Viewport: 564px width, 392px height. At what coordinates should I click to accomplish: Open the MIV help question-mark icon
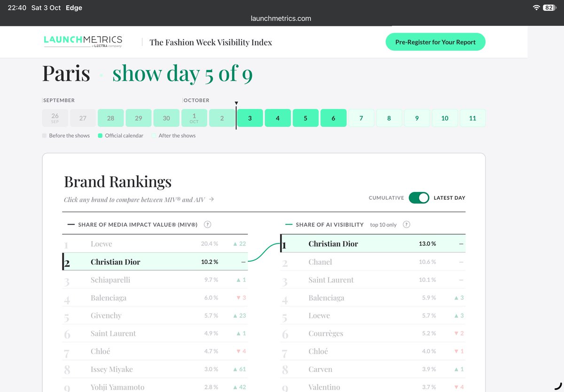[x=207, y=225]
